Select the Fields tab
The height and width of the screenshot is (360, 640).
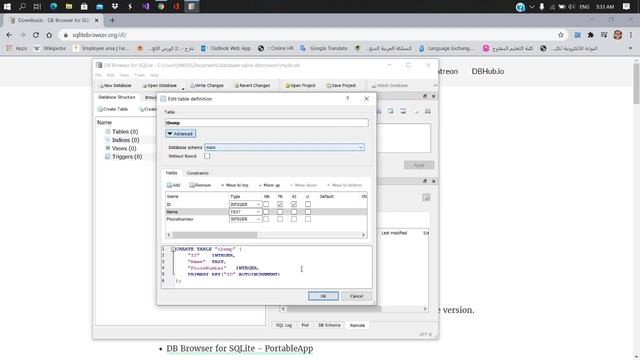(171, 173)
